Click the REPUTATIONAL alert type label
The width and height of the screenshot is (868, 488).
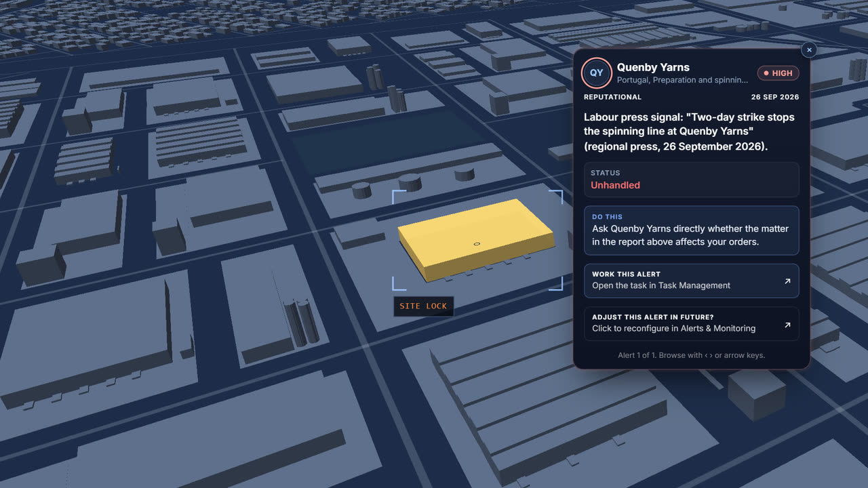pos(612,97)
